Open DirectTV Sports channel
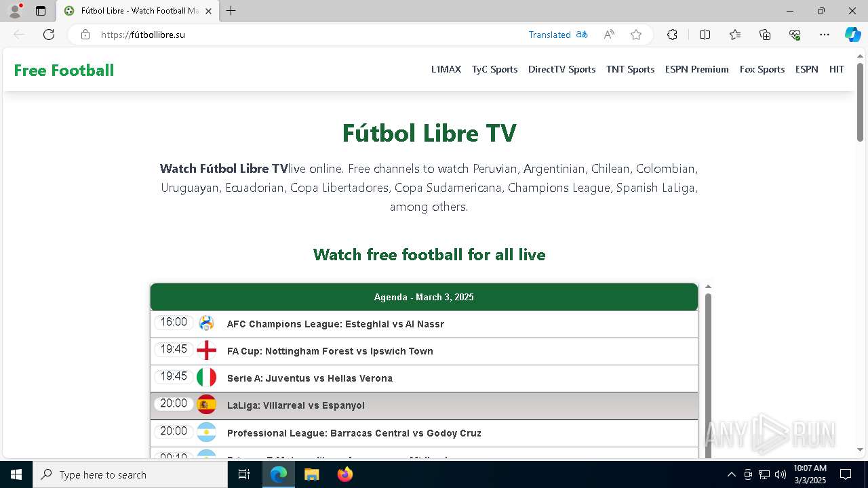This screenshot has height=488, width=868. click(561, 69)
